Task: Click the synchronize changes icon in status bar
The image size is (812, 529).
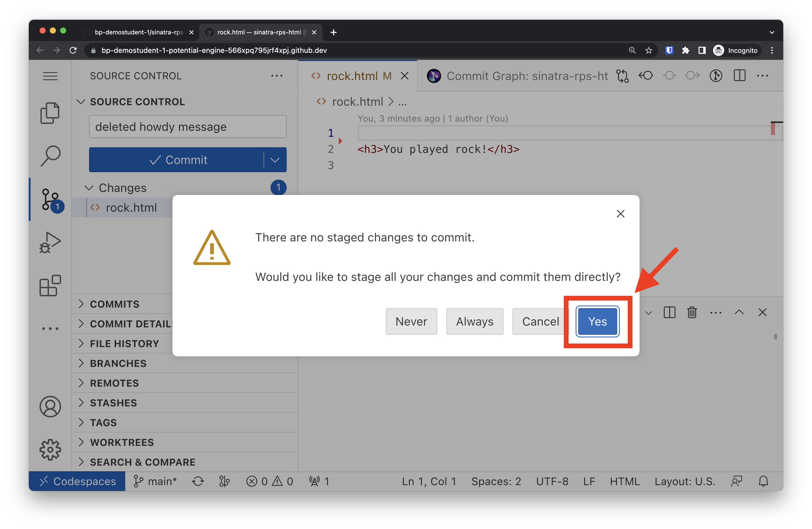Action: point(198,481)
